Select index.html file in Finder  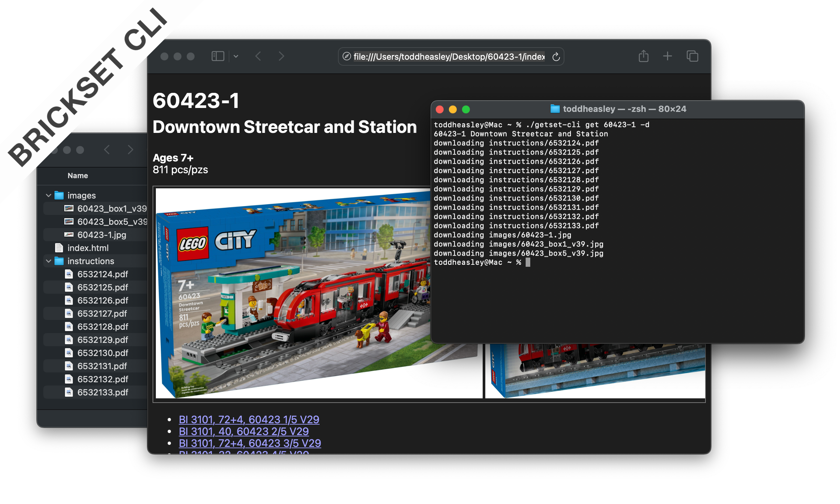tap(95, 248)
